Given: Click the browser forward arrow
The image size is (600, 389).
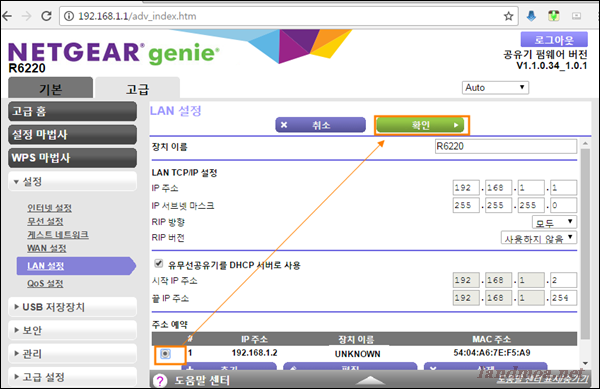Looking at the screenshot, I should pyautogui.click(x=26, y=16).
